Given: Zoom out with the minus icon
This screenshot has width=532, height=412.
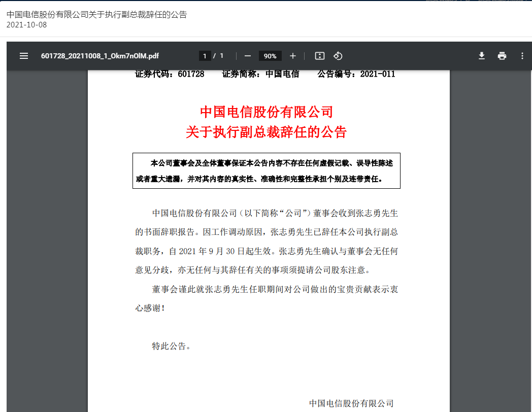Looking at the screenshot, I should (248, 56).
